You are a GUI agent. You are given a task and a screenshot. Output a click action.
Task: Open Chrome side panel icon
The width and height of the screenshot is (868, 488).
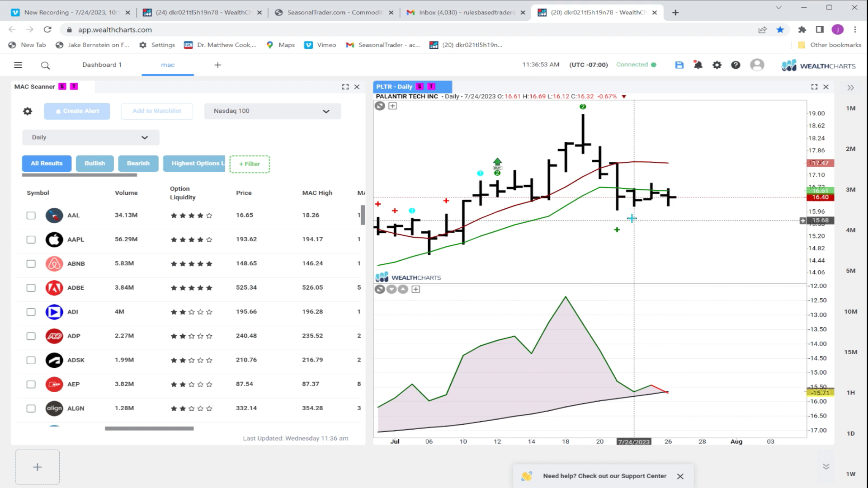[x=820, y=30]
